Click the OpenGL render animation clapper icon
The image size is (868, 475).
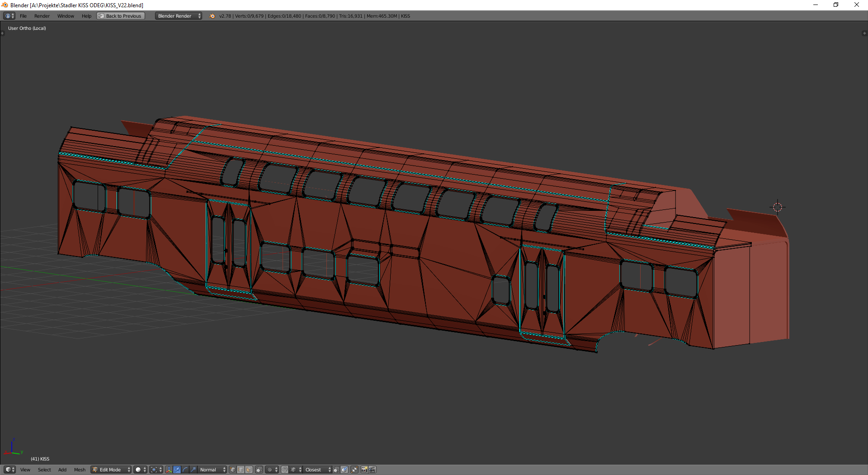click(x=373, y=470)
